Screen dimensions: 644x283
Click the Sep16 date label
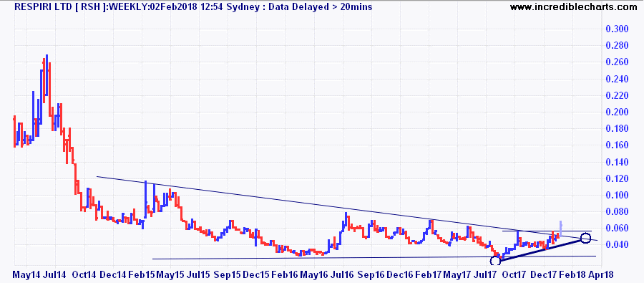(371, 274)
